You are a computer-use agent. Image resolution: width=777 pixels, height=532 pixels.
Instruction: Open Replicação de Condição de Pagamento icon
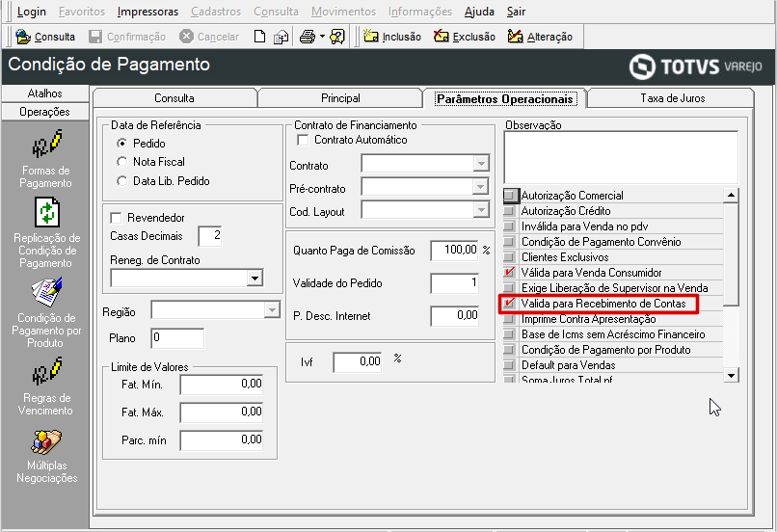click(x=47, y=213)
